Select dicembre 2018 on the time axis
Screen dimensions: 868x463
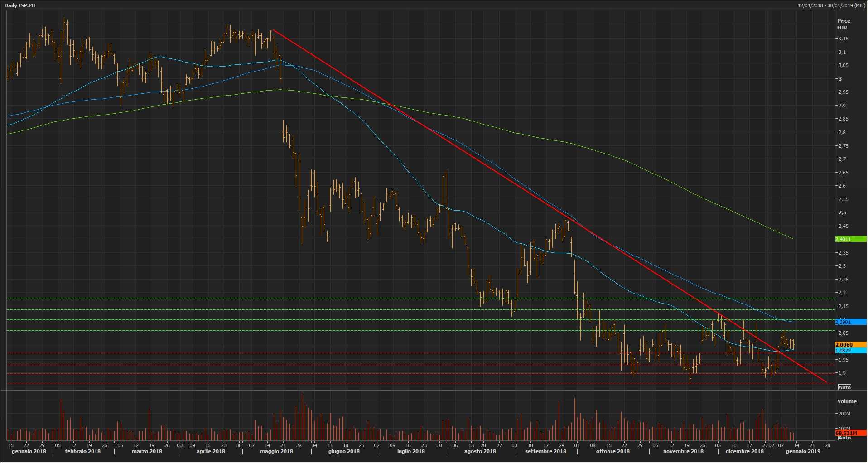744,451
